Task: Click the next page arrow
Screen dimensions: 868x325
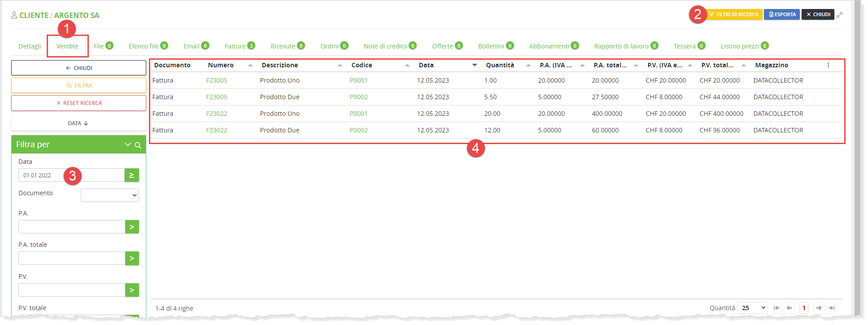Action: point(819,308)
